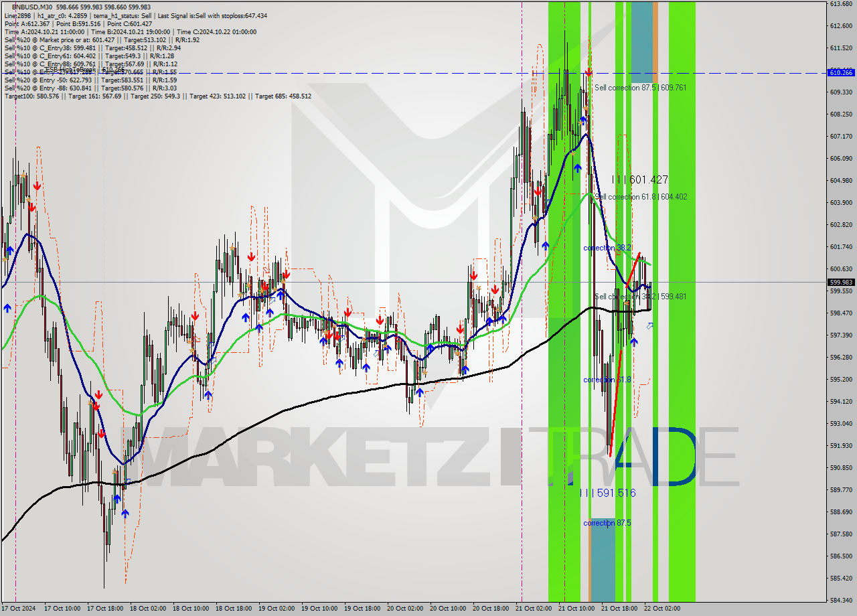The height and width of the screenshot is (616, 857).
Task: Select the 591.930 price axis label
Action: (x=841, y=446)
